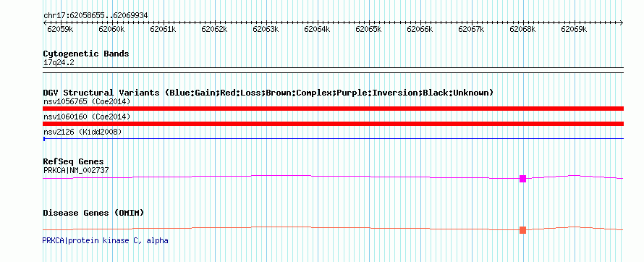Click the 62066k ruler tick label
Viewport: 644px width, 262px height.
pyautogui.click(x=420, y=30)
